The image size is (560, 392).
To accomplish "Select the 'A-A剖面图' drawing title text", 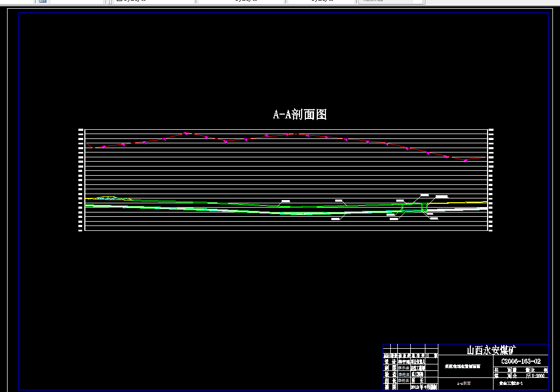I will click(299, 114).
